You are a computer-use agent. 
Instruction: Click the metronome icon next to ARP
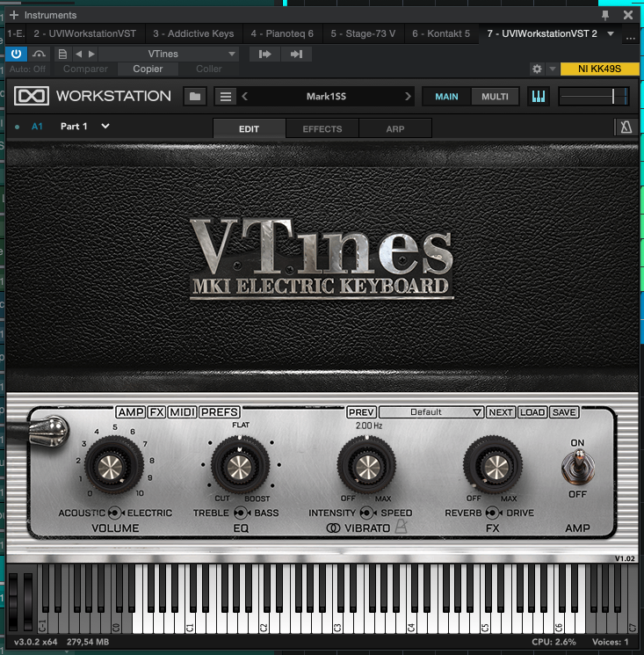626,127
